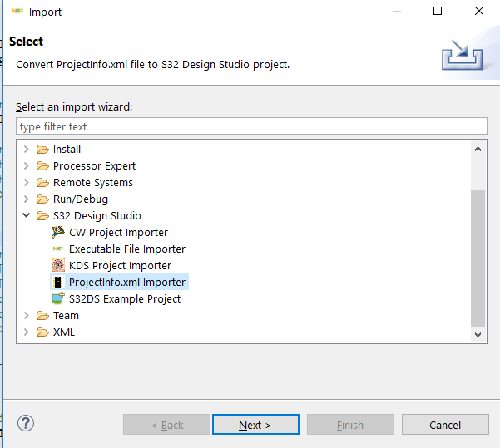
Task: Click the Processor Expert folder icon
Action: 42,166
